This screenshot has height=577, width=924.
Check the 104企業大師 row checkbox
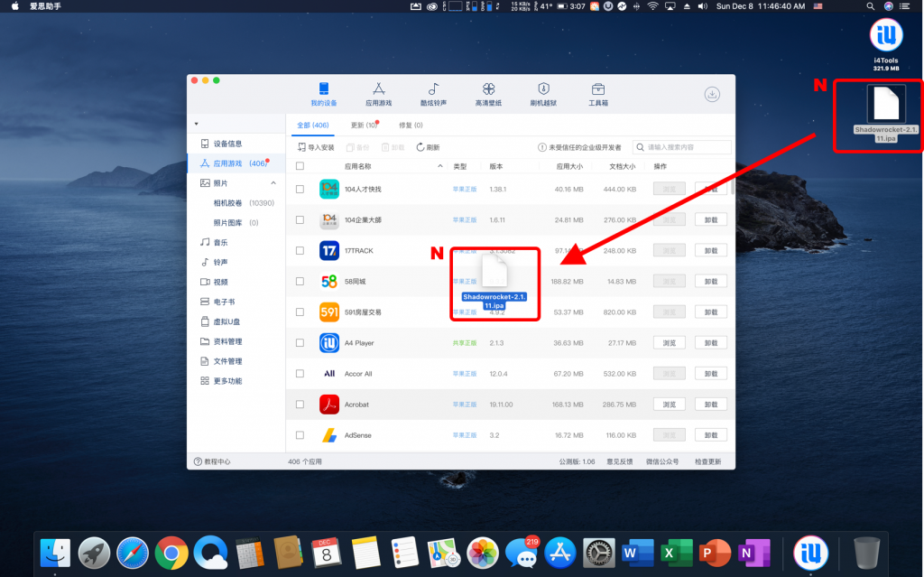point(300,220)
